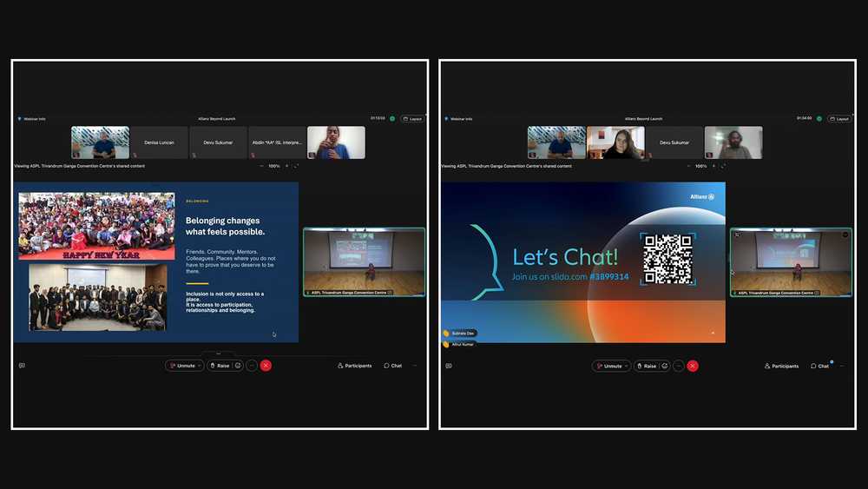Viewport: 868px width, 489px height.
Task: Open closed captions icon in left window
Action: [22, 366]
